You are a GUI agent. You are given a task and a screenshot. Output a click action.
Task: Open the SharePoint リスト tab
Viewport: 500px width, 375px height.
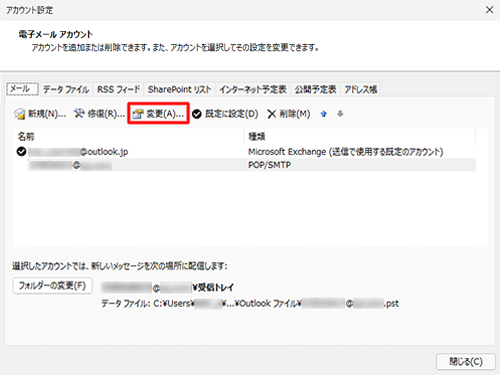180,89
